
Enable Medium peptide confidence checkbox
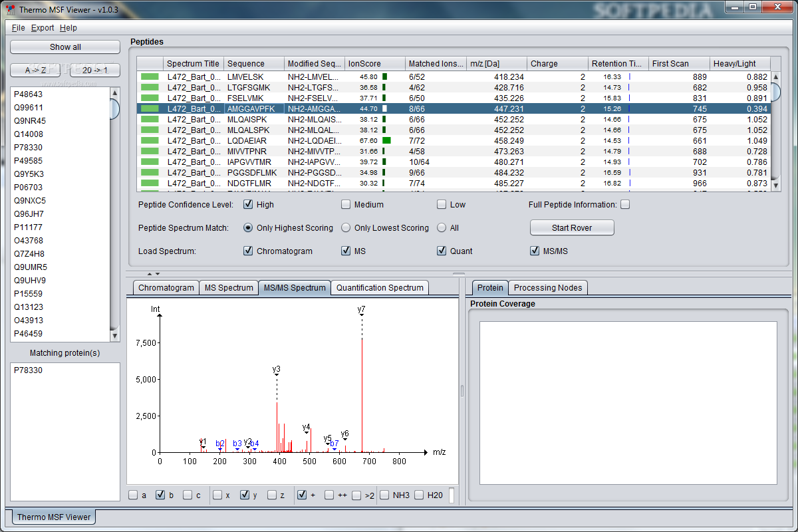[x=346, y=204]
